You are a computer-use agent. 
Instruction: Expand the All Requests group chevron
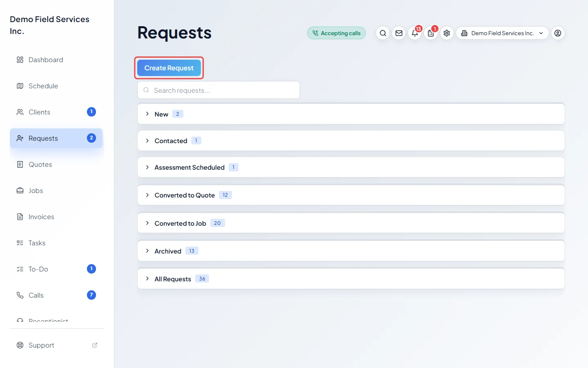(147, 279)
